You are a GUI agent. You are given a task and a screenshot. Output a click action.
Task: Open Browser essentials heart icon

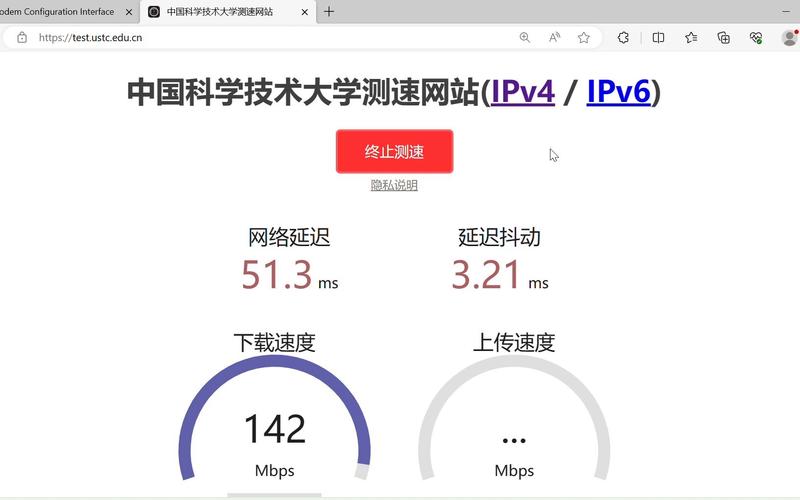click(756, 37)
